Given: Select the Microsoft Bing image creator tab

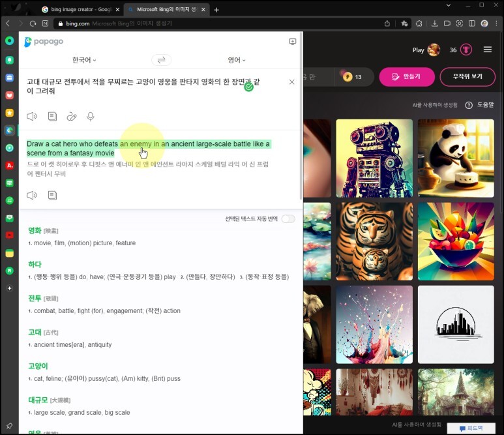Looking at the screenshot, I should click(x=167, y=10).
